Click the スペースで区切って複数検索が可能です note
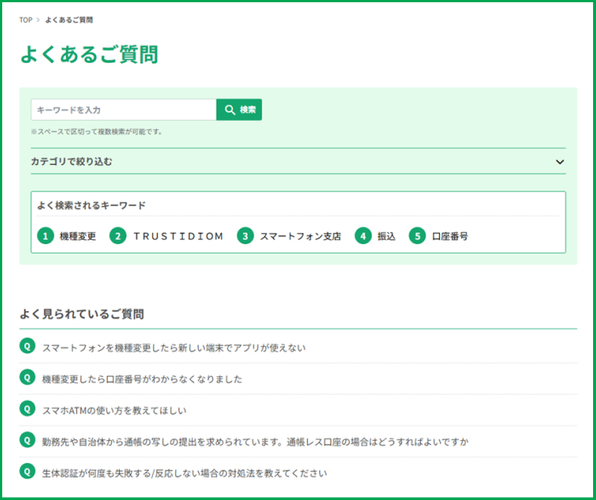Screen dimensions: 596x500 pyautogui.click(x=97, y=132)
